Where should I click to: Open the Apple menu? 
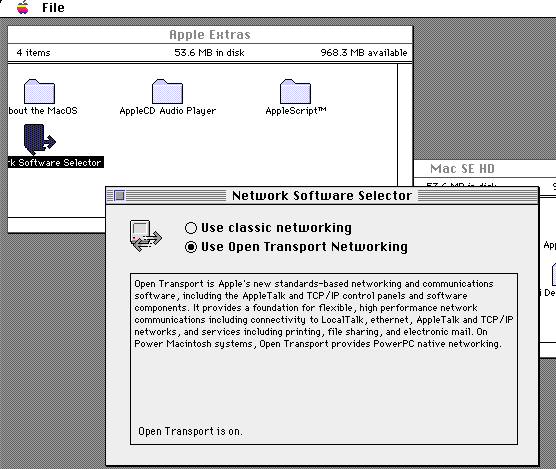click(22, 7)
